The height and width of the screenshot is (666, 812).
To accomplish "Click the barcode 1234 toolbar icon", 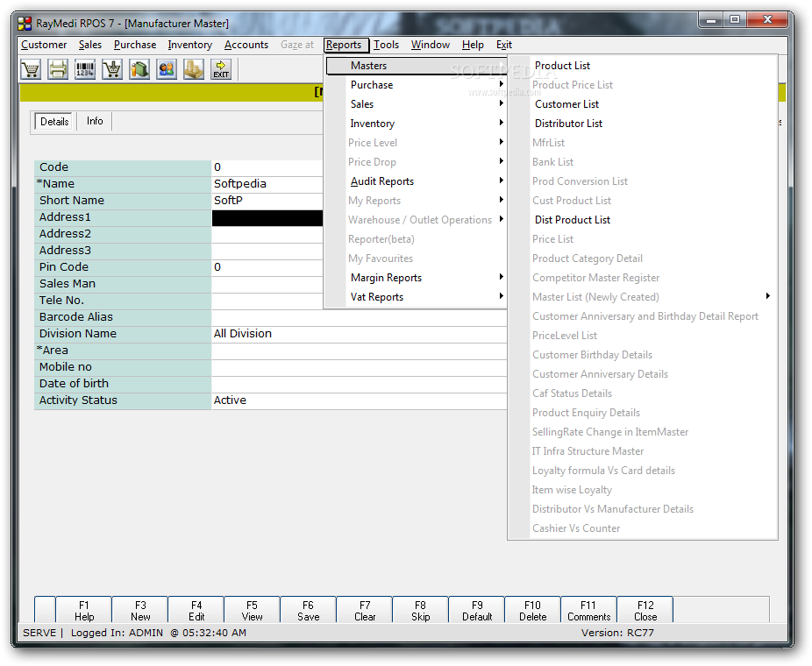I will (85, 69).
